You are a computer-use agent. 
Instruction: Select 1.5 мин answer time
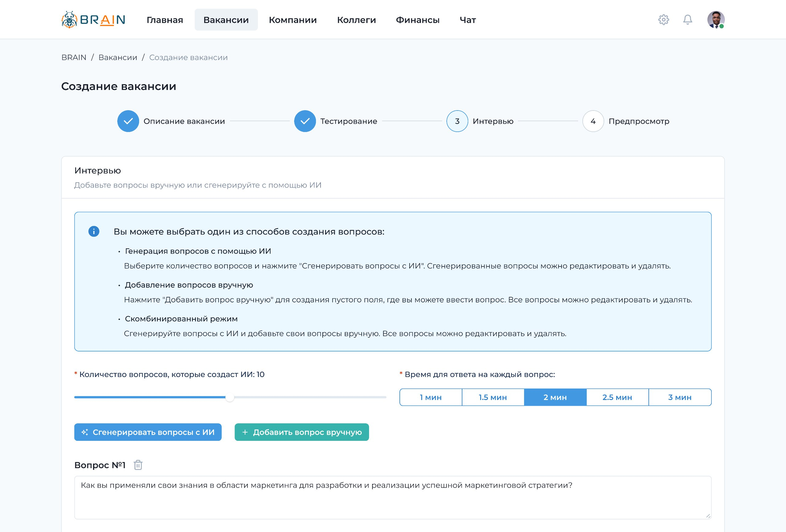[493, 398]
